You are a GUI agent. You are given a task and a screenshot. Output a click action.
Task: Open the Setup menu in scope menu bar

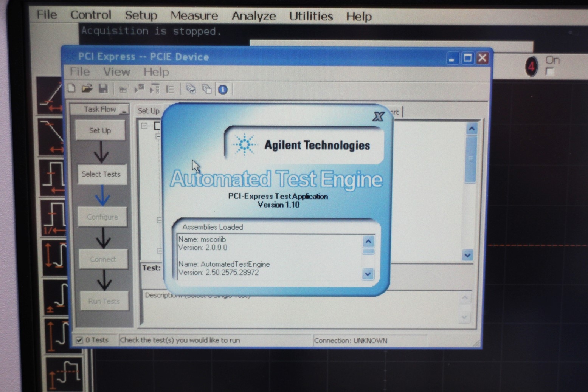point(141,15)
